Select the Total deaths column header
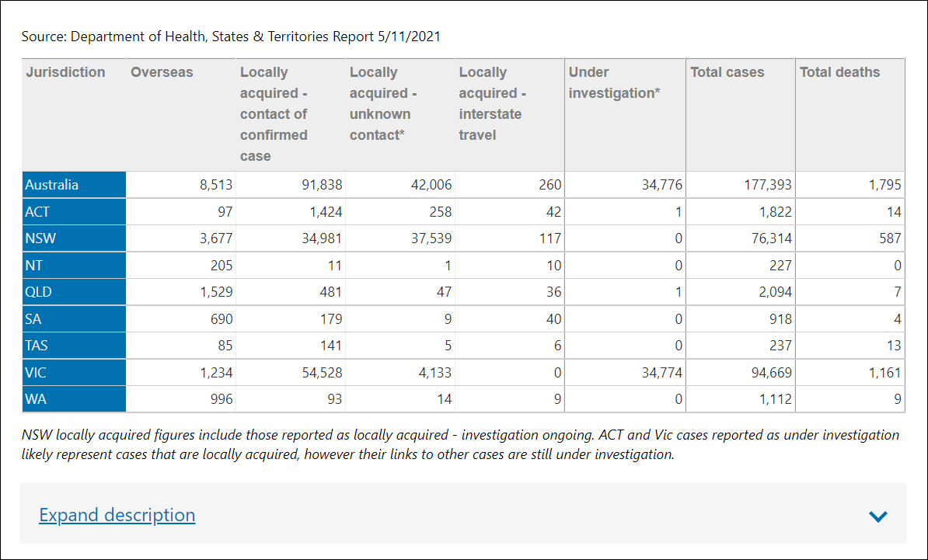The image size is (928, 560). coord(839,72)
